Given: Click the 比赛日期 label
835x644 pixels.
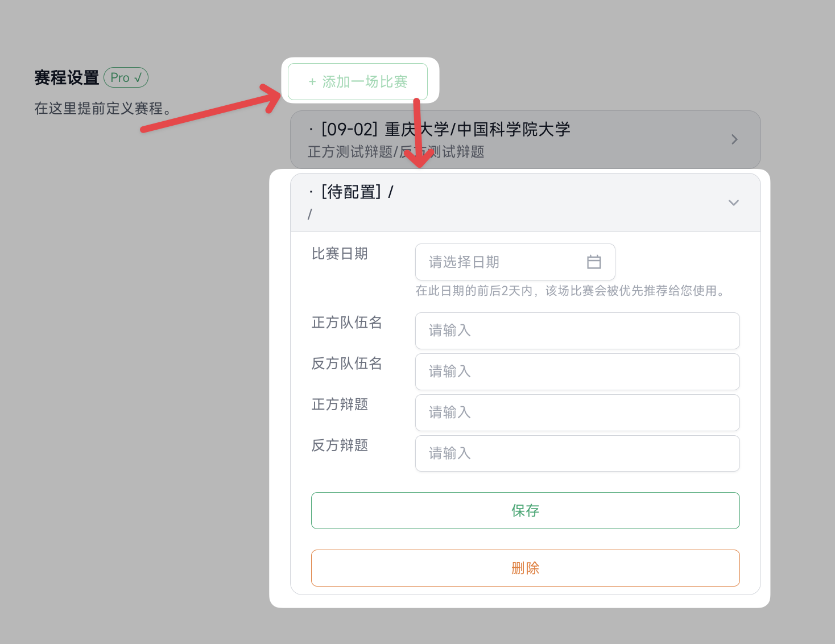Looking at the screenshot, I should point(340,254).
